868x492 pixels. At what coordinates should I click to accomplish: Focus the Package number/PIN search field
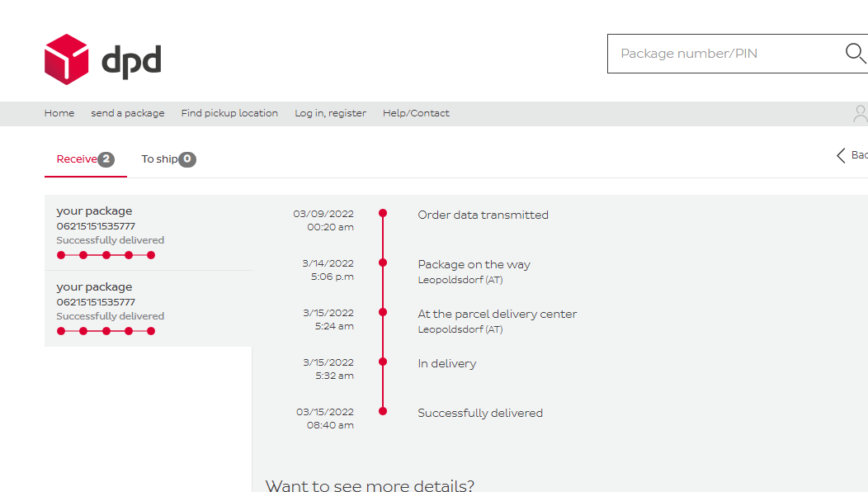pos(726,54)
